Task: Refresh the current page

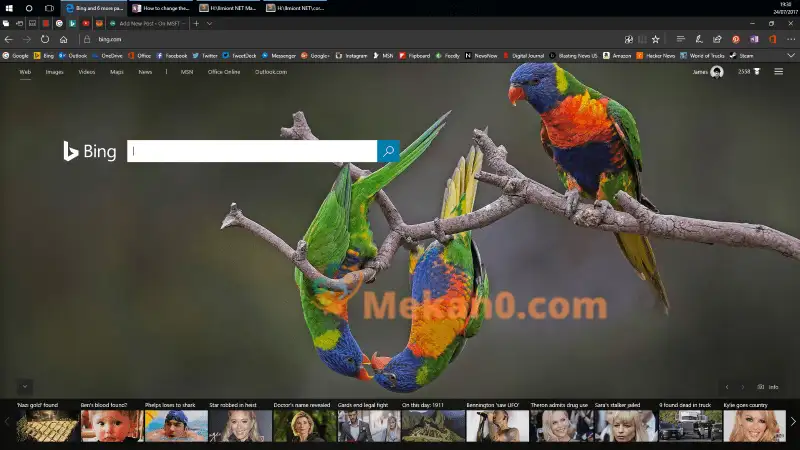Action: tap(45, 39)
